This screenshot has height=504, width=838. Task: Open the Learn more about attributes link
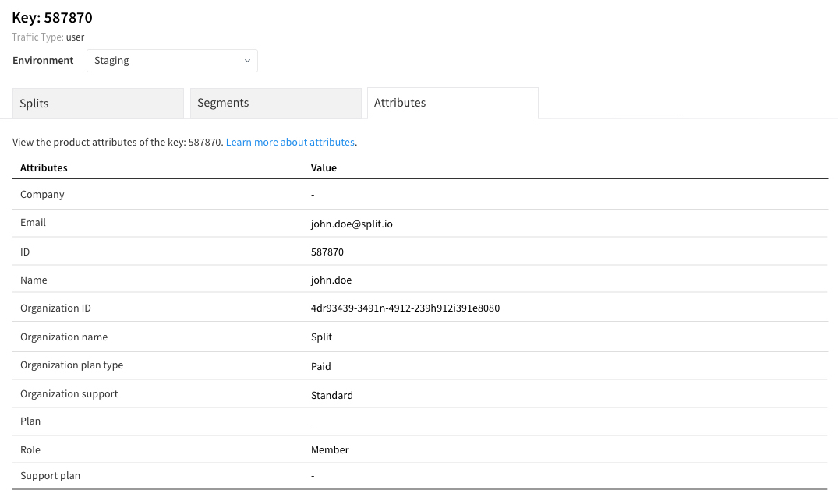[x=290, y=142]
